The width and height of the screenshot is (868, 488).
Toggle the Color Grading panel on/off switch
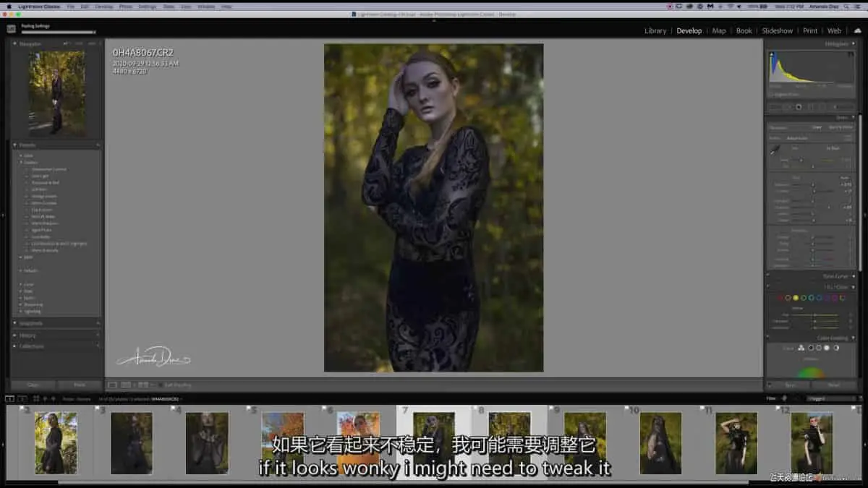[x=767, y=336]
